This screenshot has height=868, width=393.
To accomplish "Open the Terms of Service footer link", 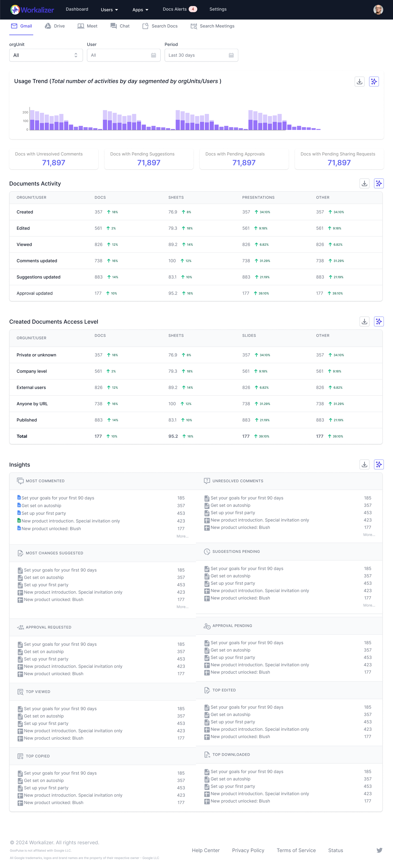I will (x=296, y=850).
